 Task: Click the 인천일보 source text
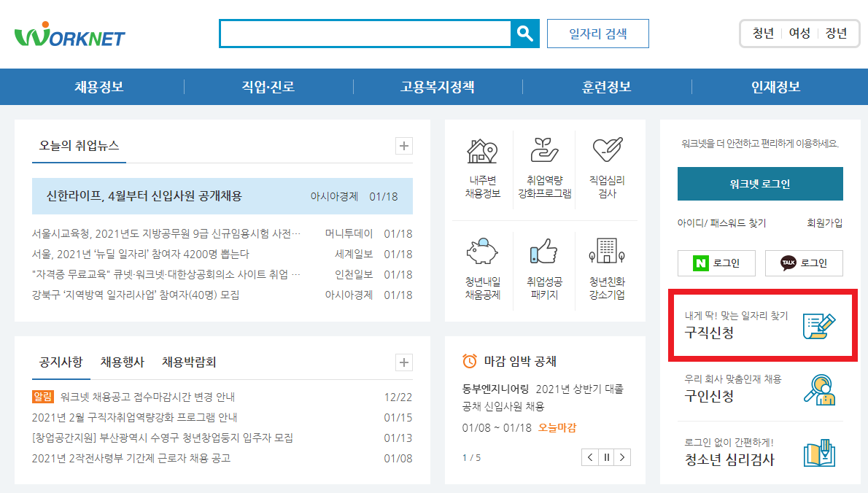pos(354,274)
